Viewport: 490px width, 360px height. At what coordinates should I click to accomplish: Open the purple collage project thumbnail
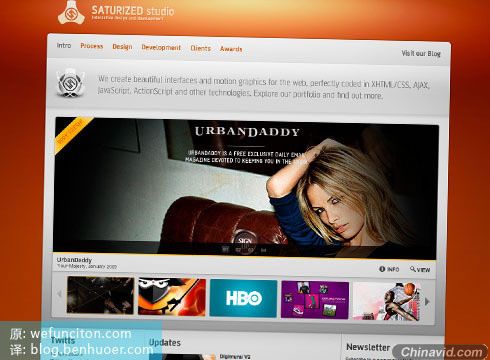point(315,300)
